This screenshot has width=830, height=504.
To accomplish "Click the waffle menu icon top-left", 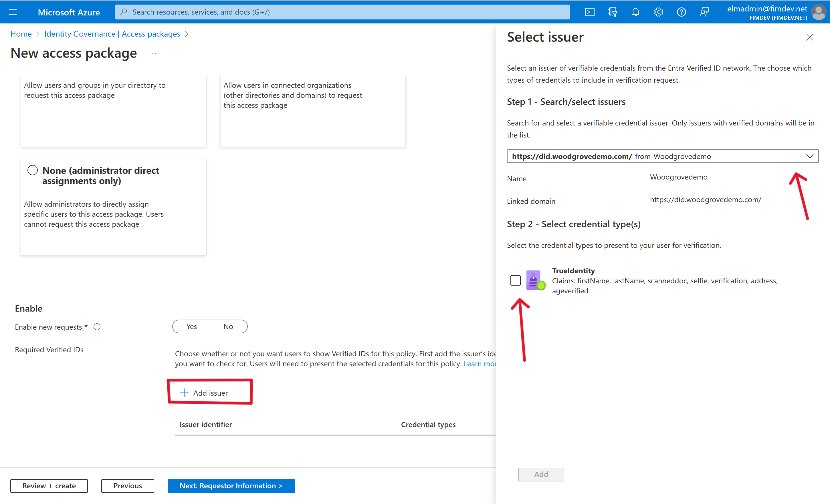I will tap(13, 11).
